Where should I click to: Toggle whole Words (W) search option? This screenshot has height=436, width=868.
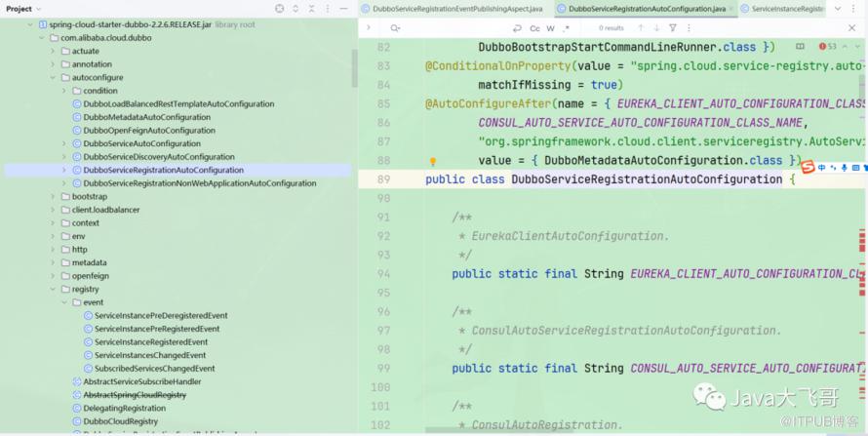pyautogui.click(x=551, y=28)
